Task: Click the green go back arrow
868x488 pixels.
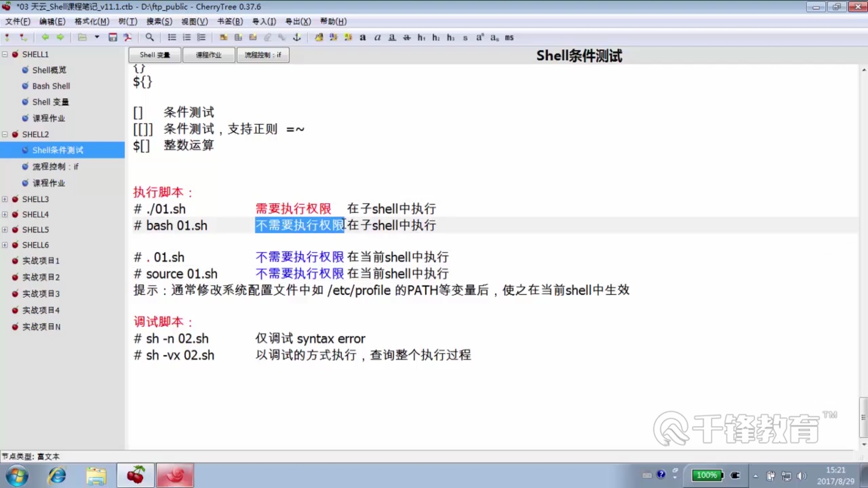Action: [x=45, y=38]
